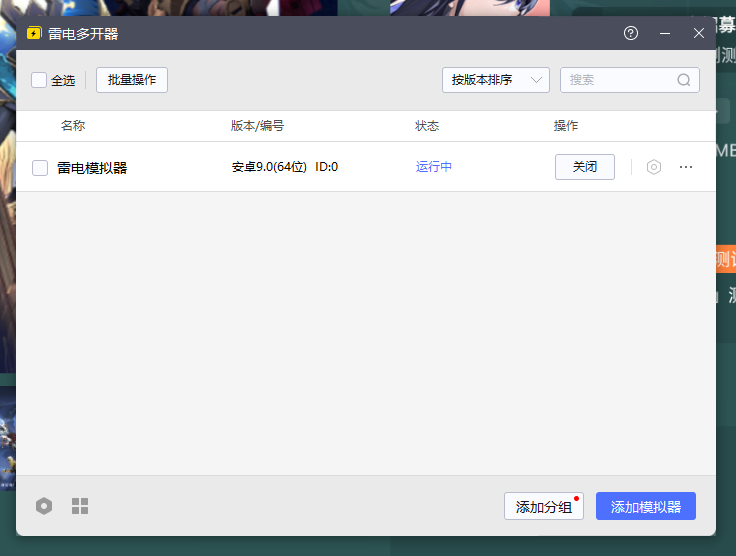Click the 雷电多开器 title text

(x=83, y=34)
